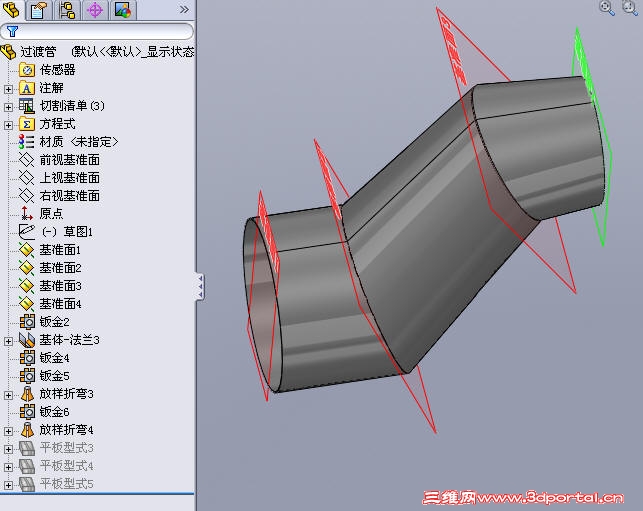Switch to the PropertyManager tab
The height and width of the screenshot is (511, 643).
pos(39,10)
